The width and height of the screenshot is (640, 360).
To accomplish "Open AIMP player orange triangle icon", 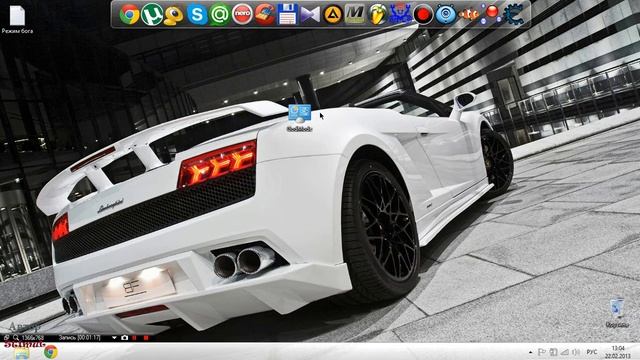I will [x=333, y=15].
